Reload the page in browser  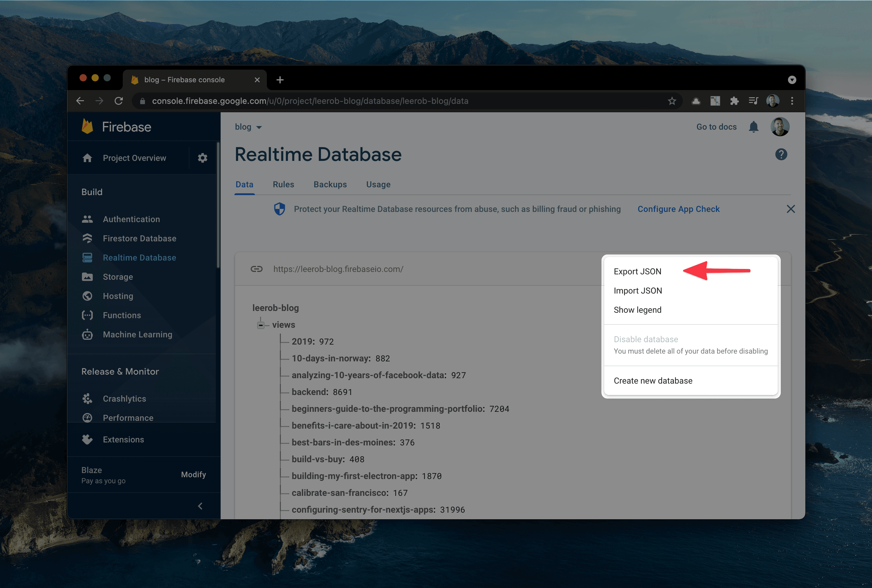click(x=119, y=101)
